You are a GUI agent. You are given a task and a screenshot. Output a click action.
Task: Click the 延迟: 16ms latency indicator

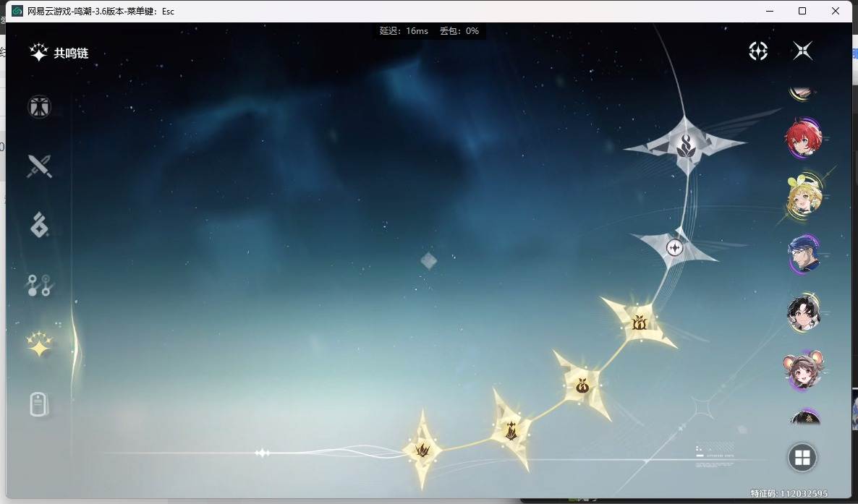[x=404, y=31]
